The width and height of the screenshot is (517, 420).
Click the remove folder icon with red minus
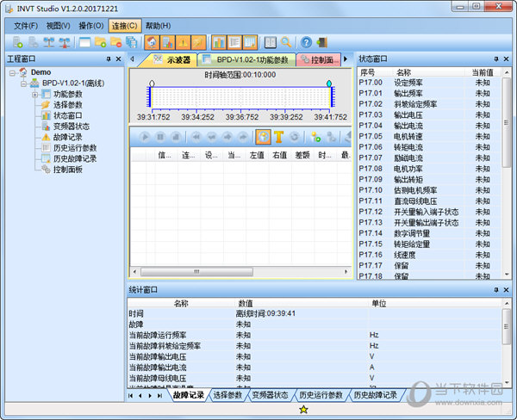point(115,42)
